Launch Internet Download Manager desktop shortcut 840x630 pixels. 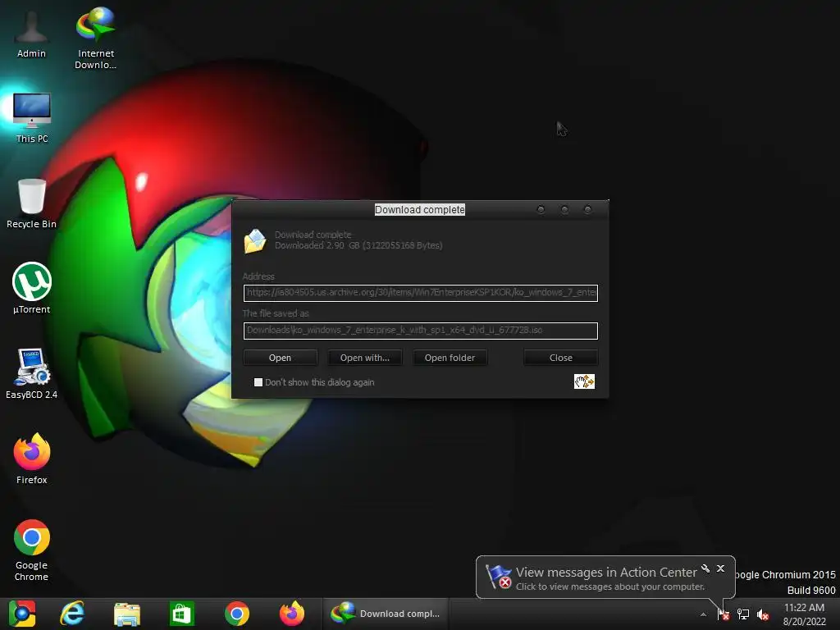tap(95, 38)
